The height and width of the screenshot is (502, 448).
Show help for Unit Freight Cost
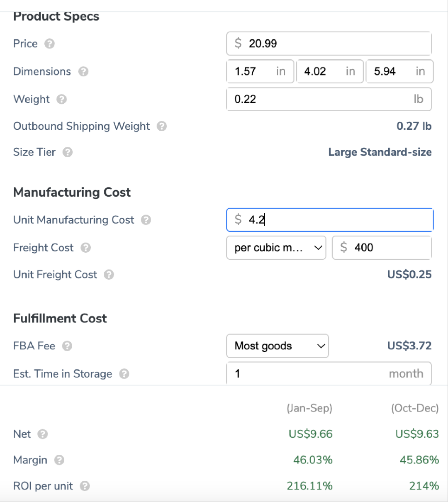(x=109, y=275)
